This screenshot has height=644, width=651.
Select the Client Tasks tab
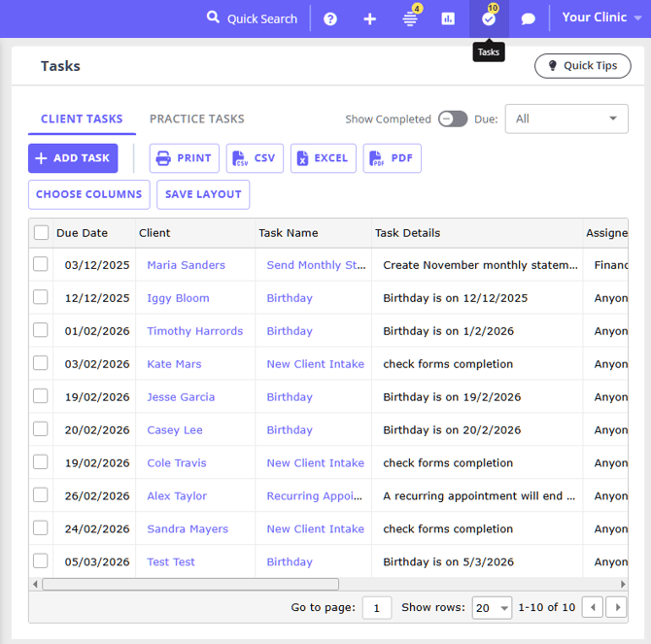(82, 119)
